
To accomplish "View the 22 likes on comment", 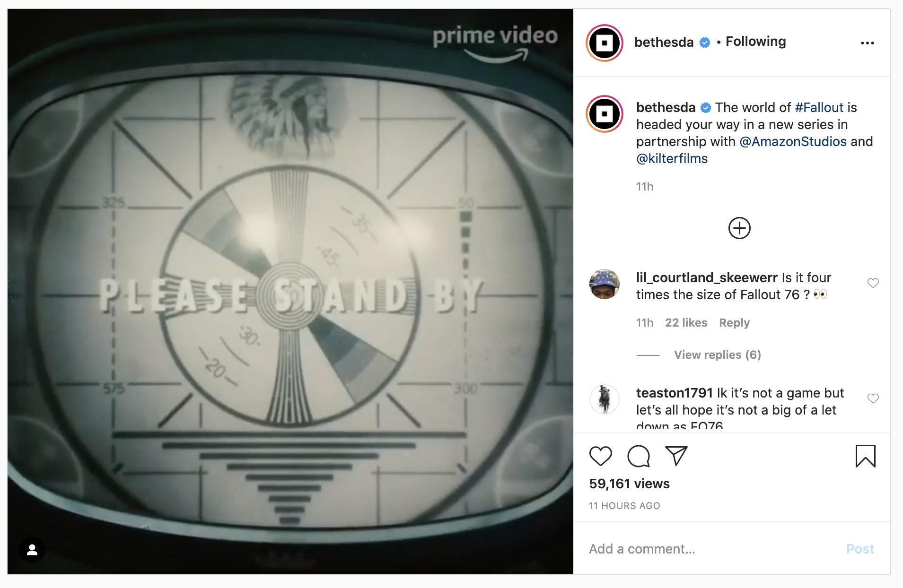I will 686,323.
